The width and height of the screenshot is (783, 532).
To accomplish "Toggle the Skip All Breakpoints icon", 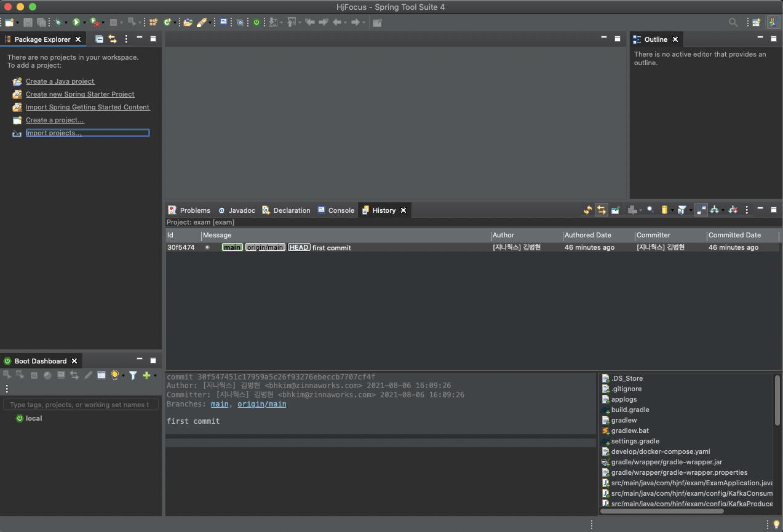I will pos(240,22).
